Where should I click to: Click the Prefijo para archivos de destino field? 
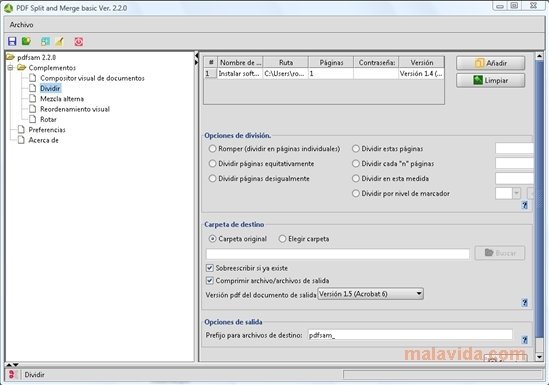(x=410, y=335)
